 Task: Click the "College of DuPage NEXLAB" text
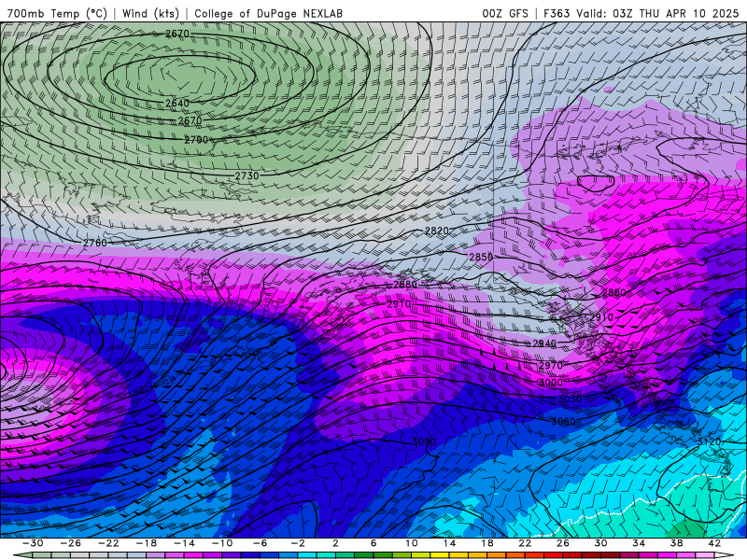point(269,13)
